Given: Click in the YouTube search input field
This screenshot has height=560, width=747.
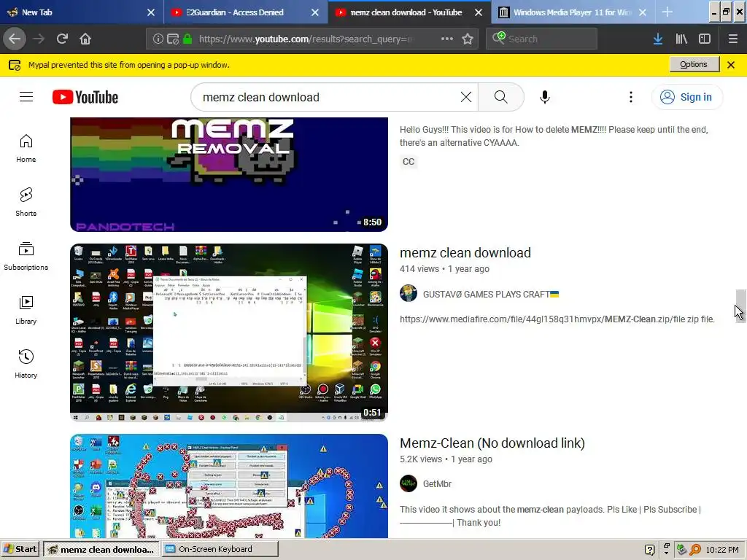Looking at the screenshot, I should (329, 97).
